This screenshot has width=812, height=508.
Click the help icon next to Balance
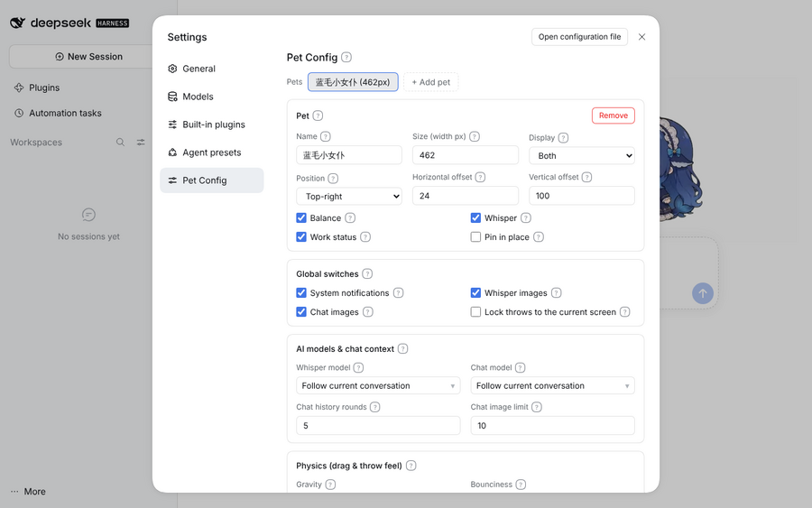[x=350, y=218]
